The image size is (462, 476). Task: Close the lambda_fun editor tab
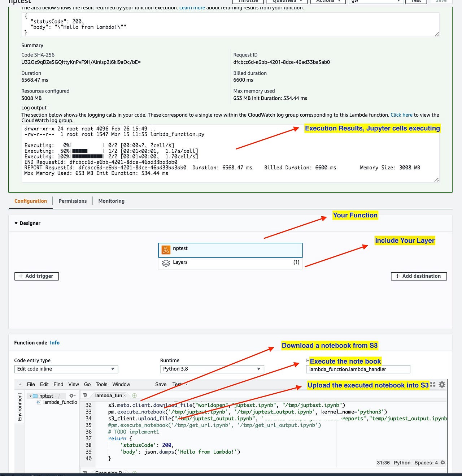124,395
